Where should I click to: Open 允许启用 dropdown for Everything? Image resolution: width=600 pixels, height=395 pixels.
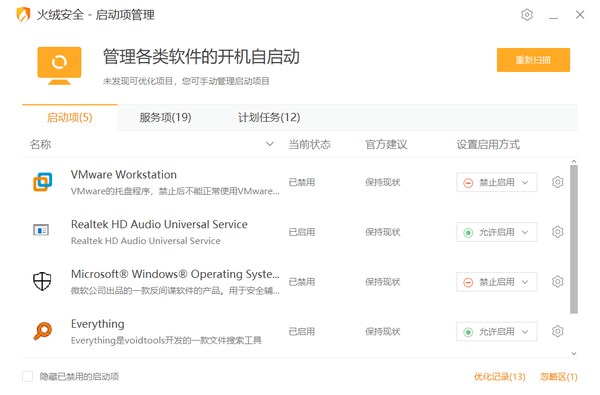(497, 331)
